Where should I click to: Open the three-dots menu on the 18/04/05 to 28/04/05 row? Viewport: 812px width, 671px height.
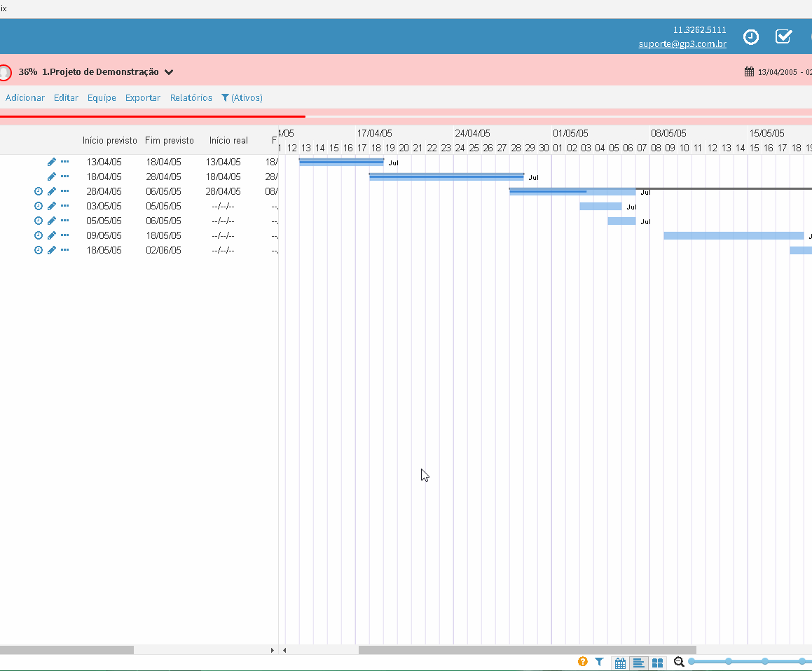[64, 177]
